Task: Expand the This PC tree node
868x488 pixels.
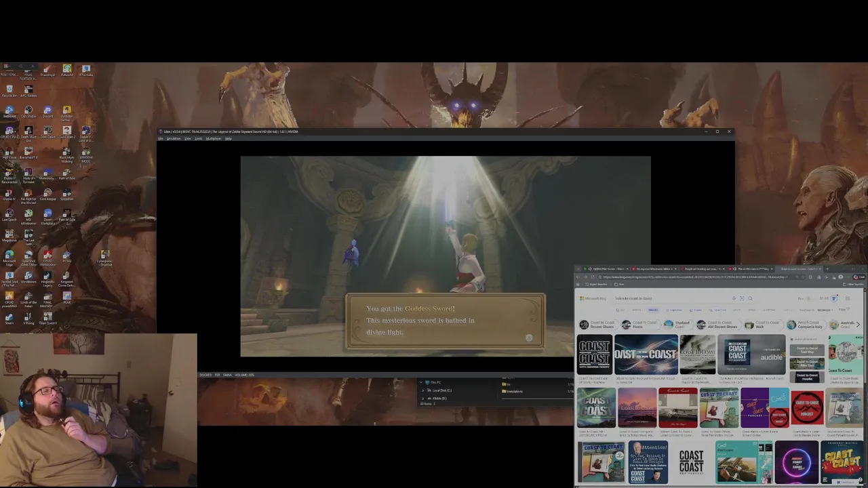Action: 422,382
